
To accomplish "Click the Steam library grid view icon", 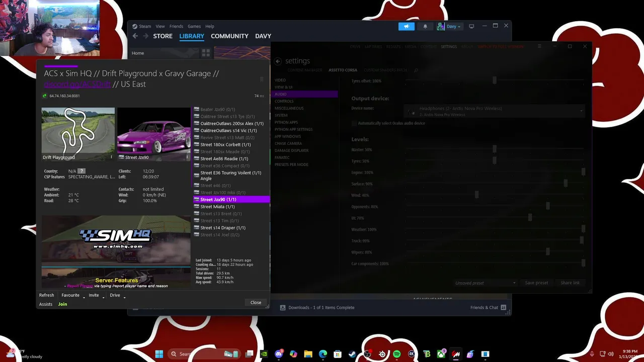I will pyautogui.click(x=206, y=53).
